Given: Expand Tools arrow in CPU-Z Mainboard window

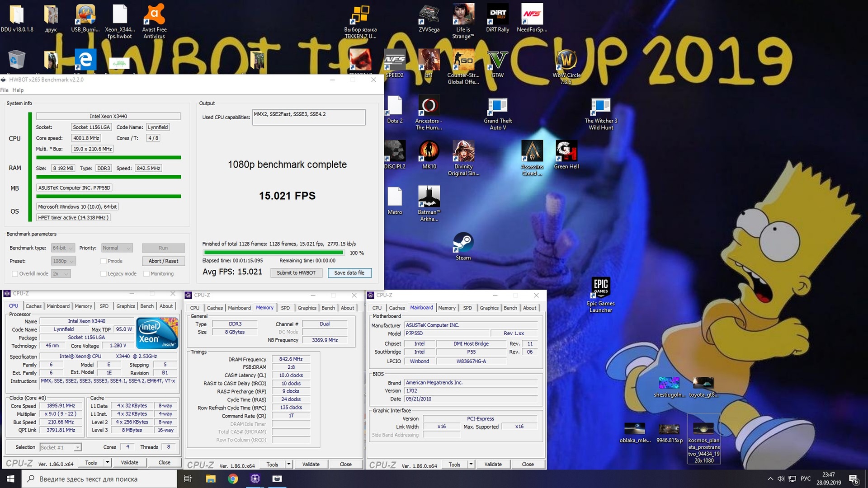Looking at the screenshot, I should (471, 465).
